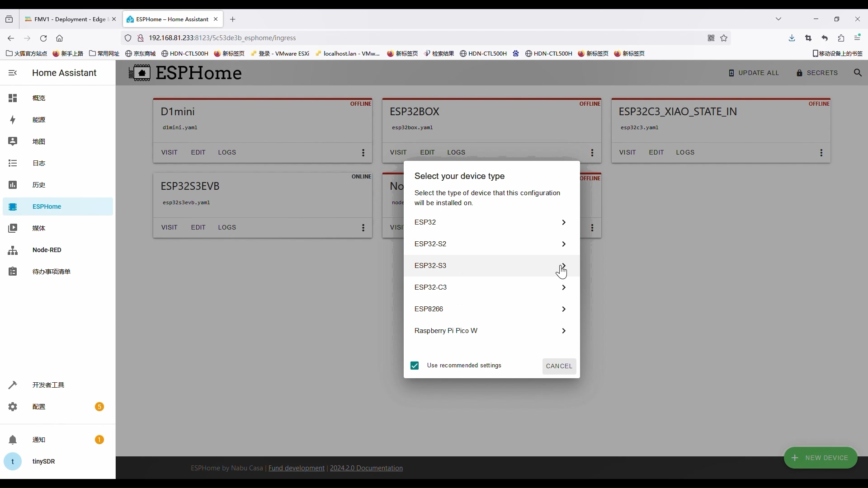
Task: Open the 媒体 media sidebar icon
Action: (13, 228)
